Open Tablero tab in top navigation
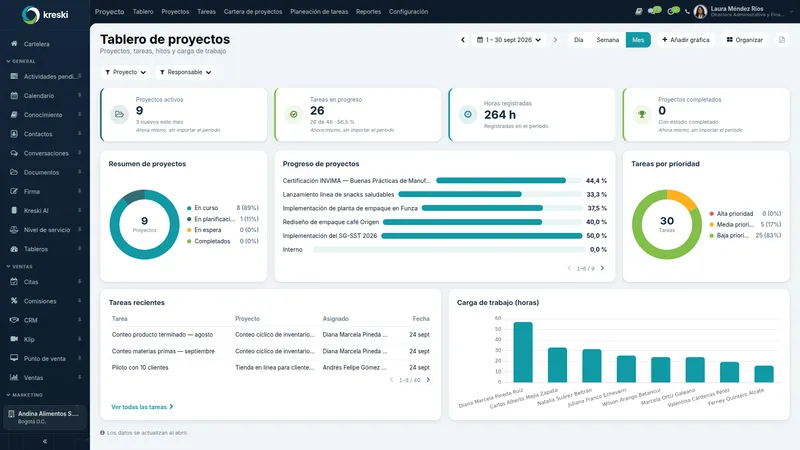This screenshot has width=800, height=450. [143, 12]
